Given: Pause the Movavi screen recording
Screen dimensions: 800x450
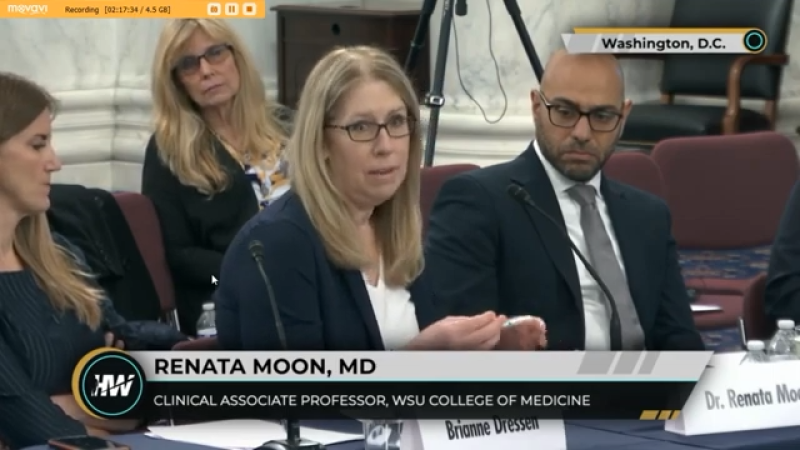Looking at the screenshot, I should (232, 9).
